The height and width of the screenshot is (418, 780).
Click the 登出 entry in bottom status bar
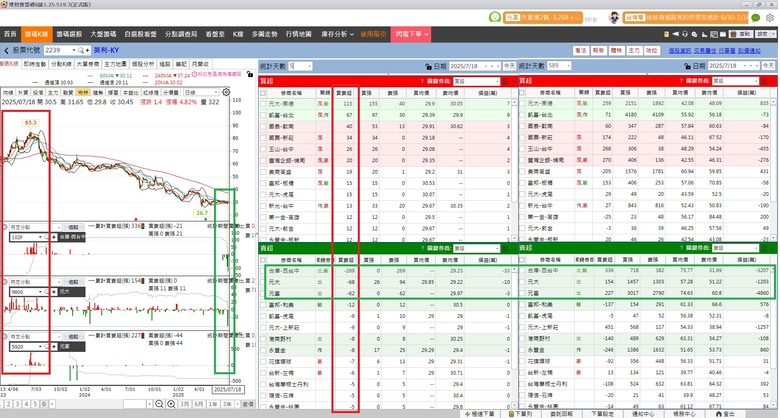[725, 414]
